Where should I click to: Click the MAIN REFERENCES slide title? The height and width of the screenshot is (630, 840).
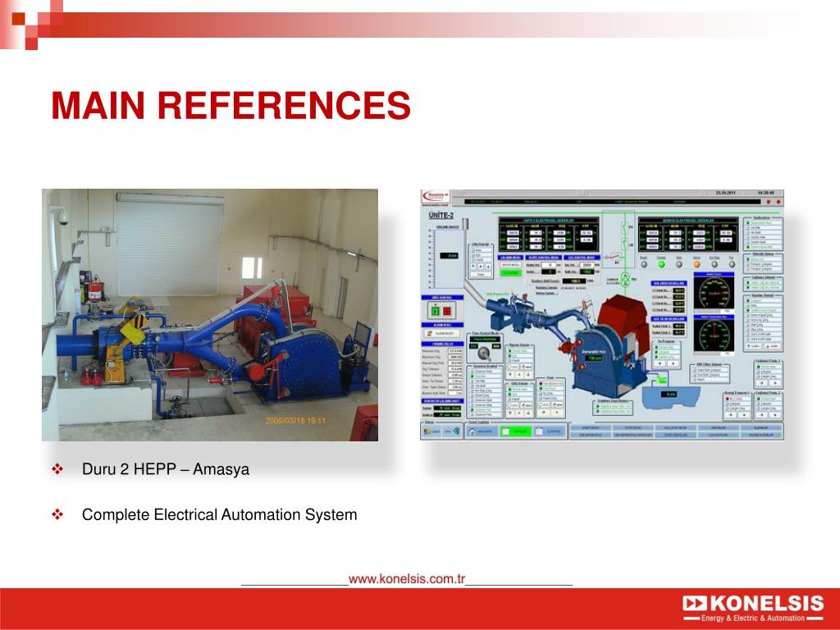click(x=231, y=105)
